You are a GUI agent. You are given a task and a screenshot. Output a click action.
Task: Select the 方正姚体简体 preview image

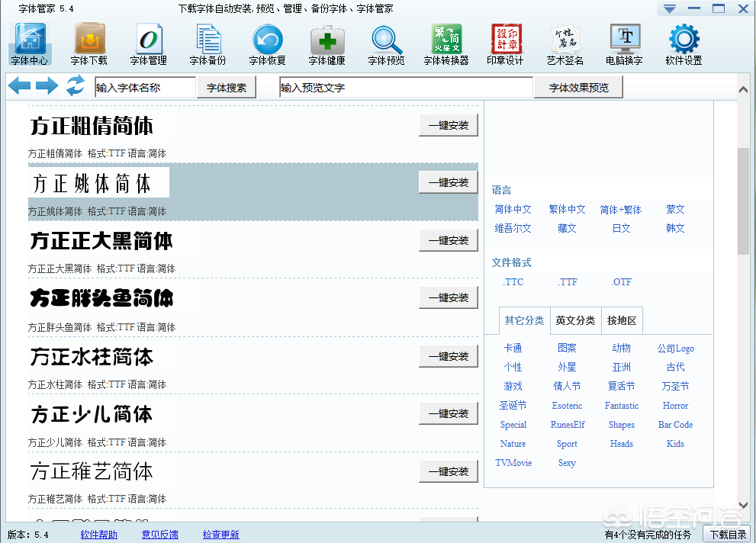[99, 182]
